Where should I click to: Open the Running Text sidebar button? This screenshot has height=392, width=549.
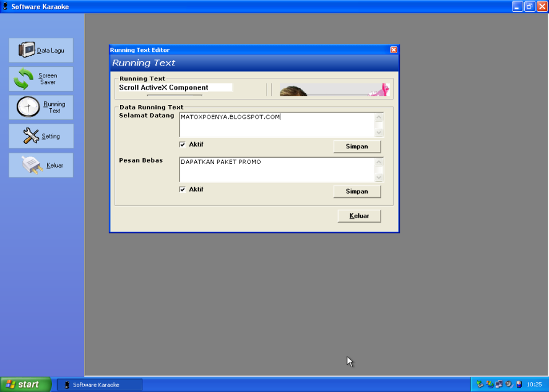[x=41, y=108]
